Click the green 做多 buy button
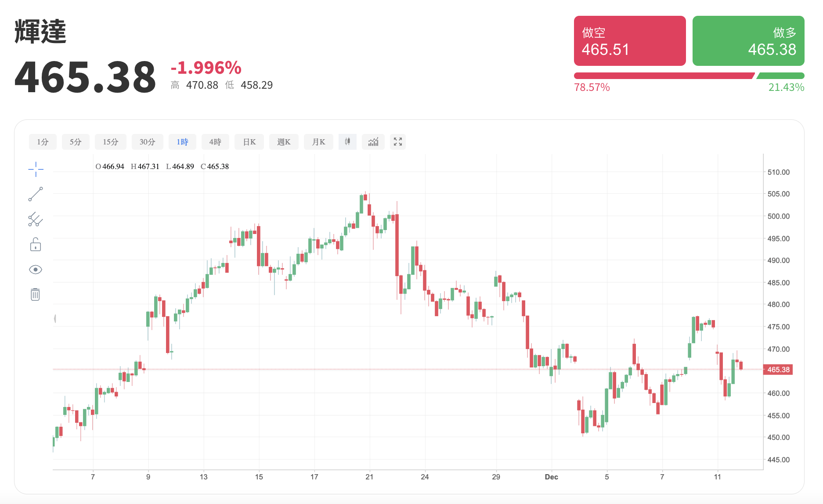 [748, 41]
